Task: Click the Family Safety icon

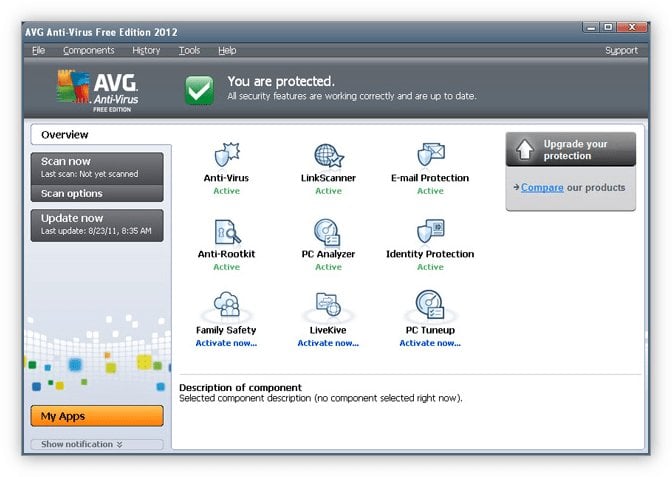Action: click(226, 306)
